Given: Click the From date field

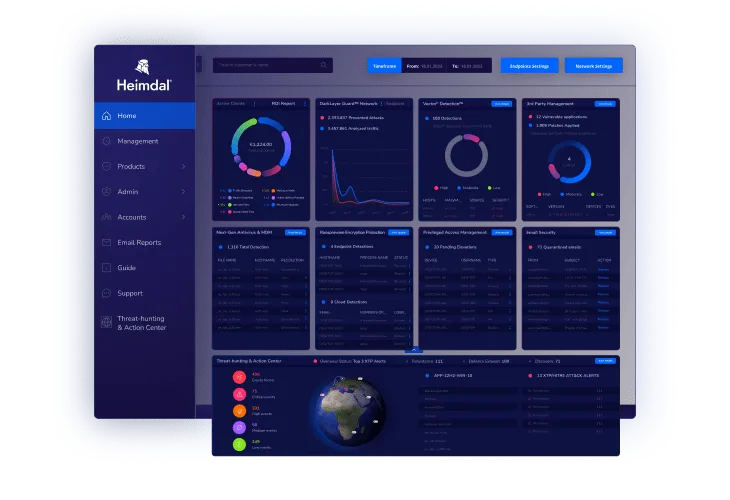Looking at the screenshot, I should click(x=424, y=66).
